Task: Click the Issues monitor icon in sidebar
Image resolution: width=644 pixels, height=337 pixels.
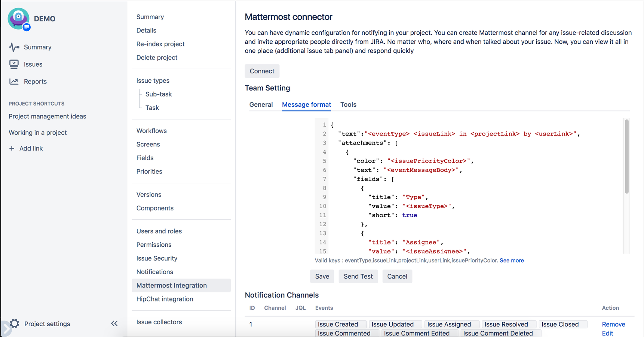Action: pos(14,64)
